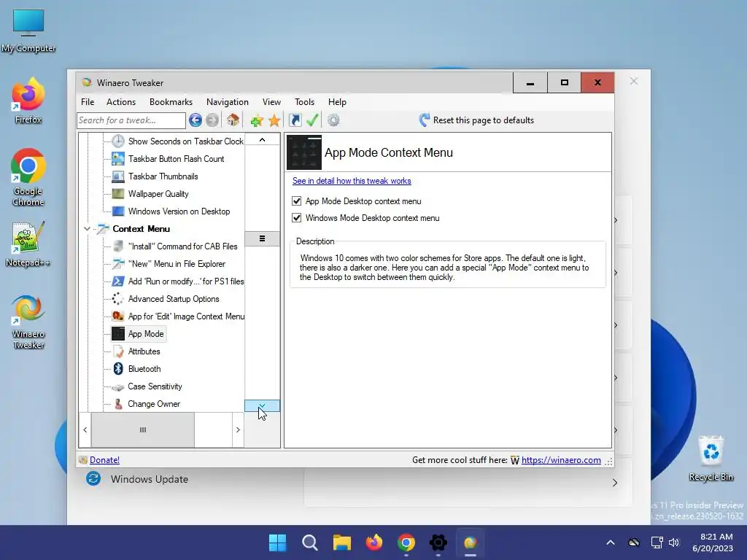Open the Navigation menu
Viewport: 747px width, 560px height.
[228, 102]
